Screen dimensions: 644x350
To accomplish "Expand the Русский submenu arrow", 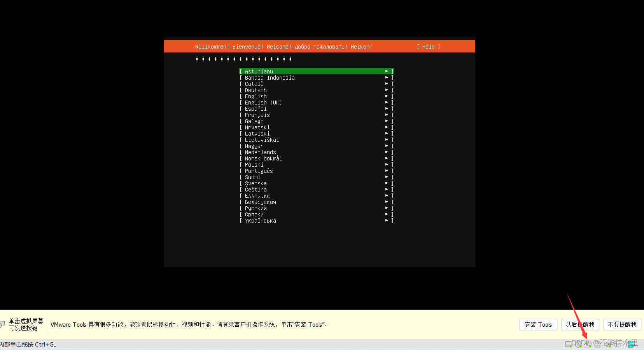I will coord(386,208).
